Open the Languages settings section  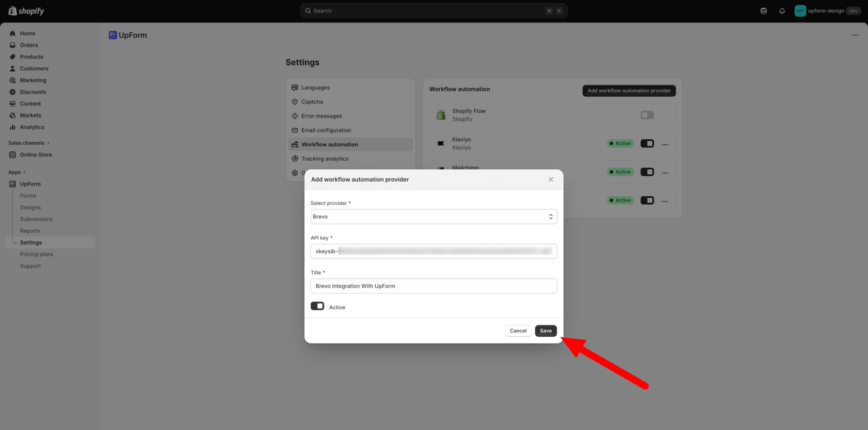(351, 88)
